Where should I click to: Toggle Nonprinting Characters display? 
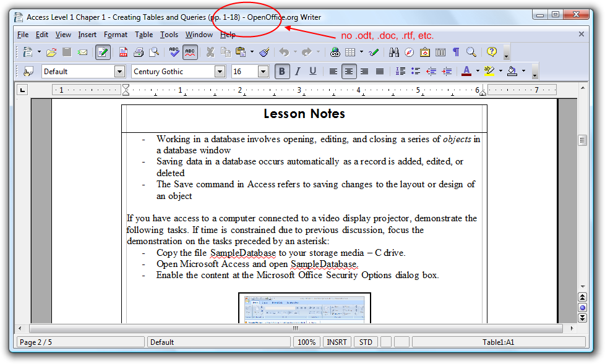[x=456, y=53]
